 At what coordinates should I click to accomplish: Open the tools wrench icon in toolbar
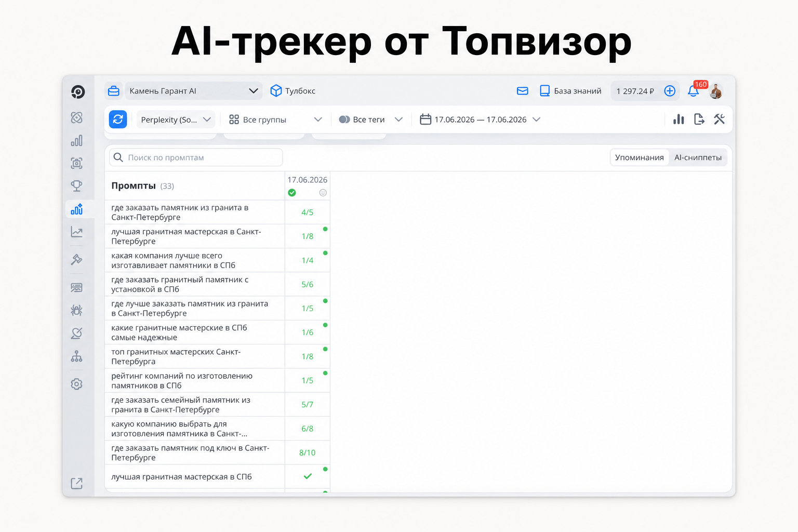pos(720,119)
